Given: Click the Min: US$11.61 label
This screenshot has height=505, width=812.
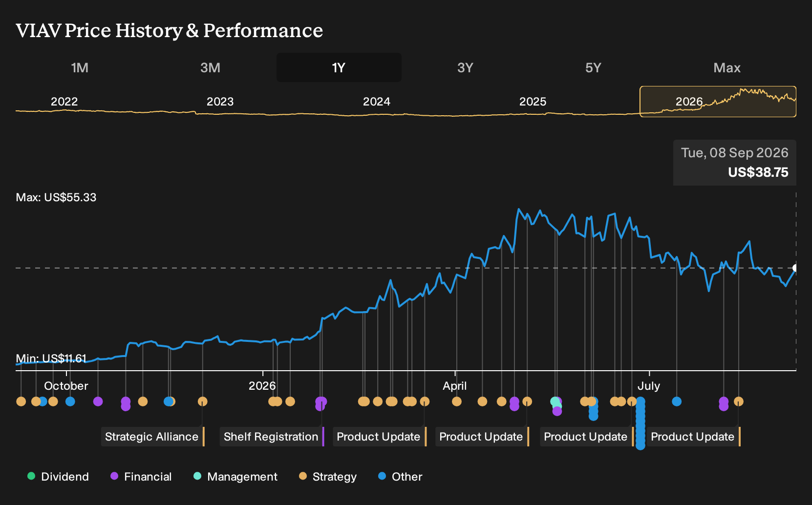Looking at the screenshot, I should click(51, 359).
